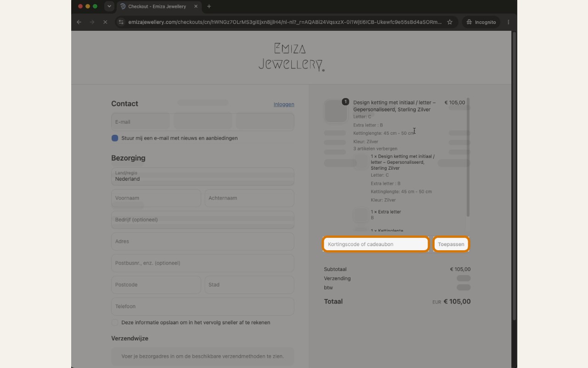Collapse items via '3 artikelen verbergen'

(375, 149)
